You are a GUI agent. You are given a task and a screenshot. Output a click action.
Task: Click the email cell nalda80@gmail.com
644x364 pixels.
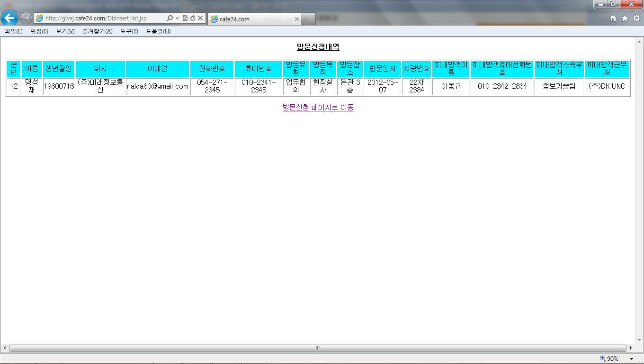pyautogui.click(x=158, y=86)
